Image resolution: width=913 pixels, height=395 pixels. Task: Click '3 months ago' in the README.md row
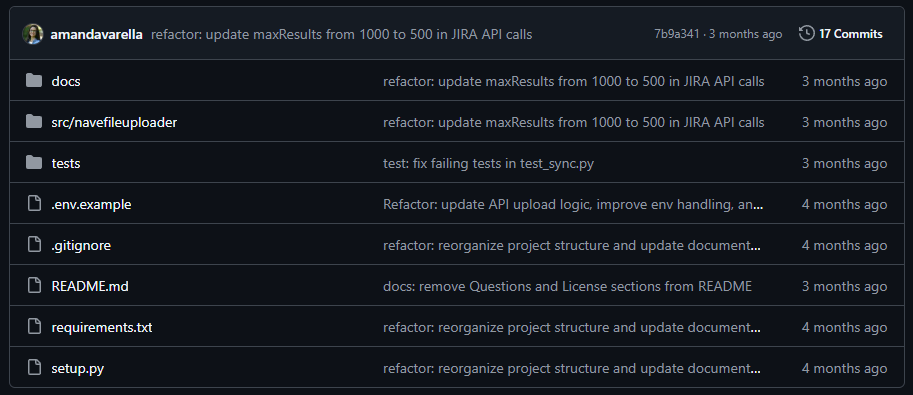(844, 286)
